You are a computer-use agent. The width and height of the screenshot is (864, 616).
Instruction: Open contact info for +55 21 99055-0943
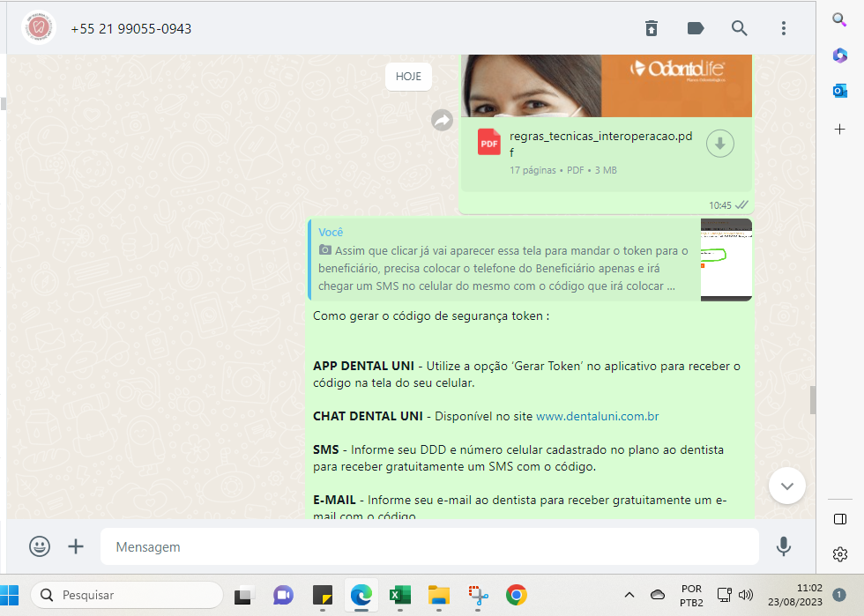tap(131, 29)
